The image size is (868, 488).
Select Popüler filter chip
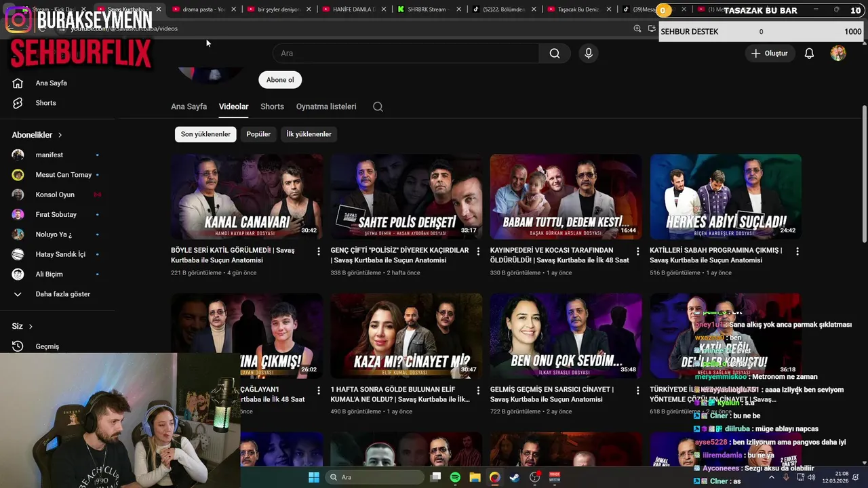point(258,134)
